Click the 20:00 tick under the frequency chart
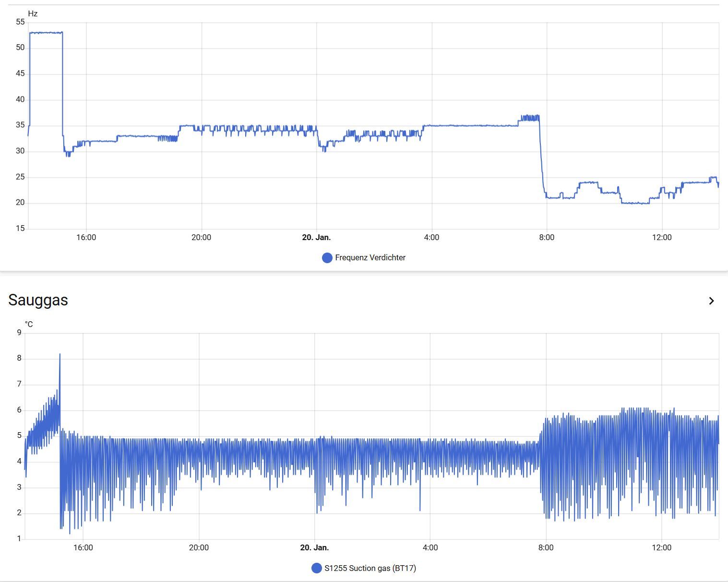This screenshot has width=728, height=582. pos(201,238)
